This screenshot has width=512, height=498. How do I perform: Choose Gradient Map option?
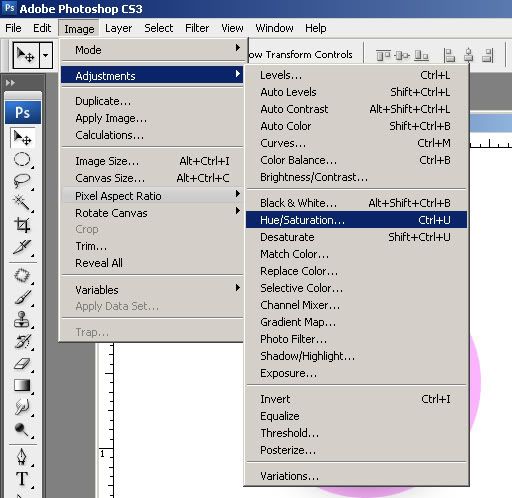tap(356, 322)
